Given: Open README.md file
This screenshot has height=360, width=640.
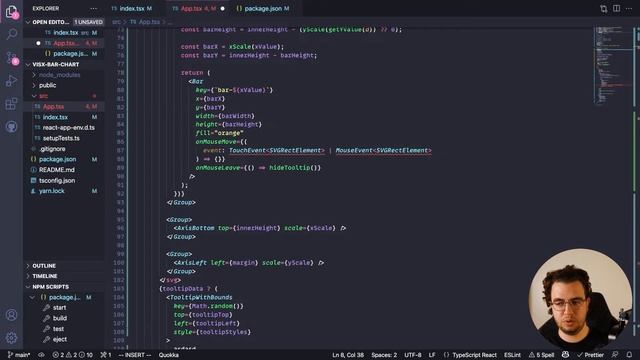Looking at the screenshot, I should (56, 170).
